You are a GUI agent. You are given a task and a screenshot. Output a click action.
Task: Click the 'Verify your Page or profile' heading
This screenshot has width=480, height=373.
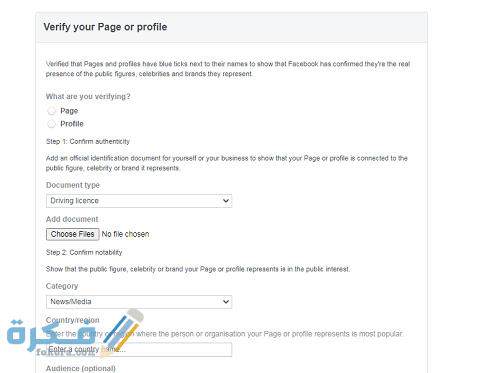pos(105,27)
